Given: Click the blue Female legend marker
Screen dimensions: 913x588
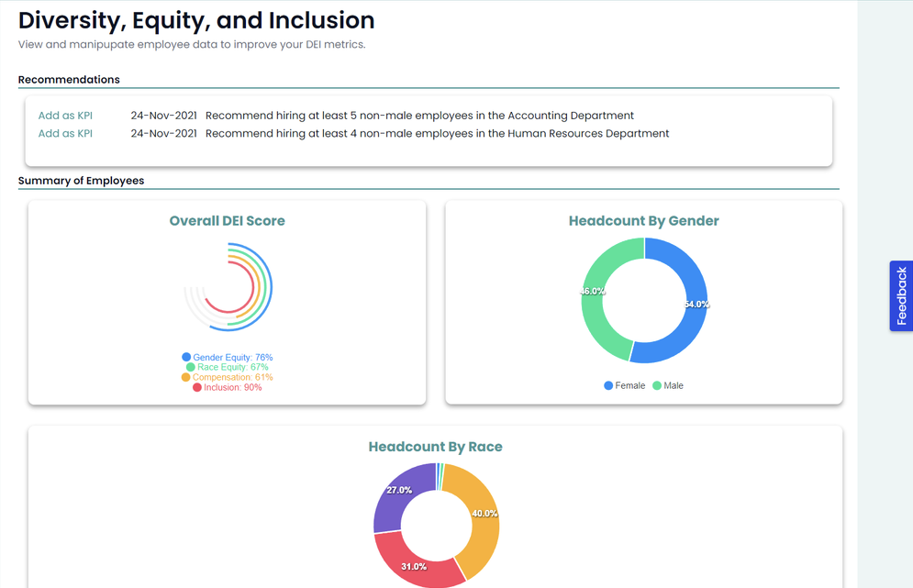Looking at the screenshot, I should tap(608, 386).
